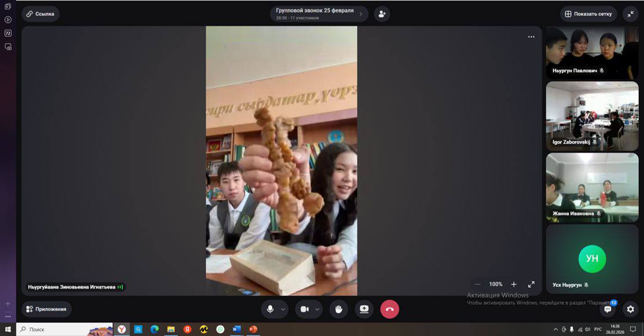Expand camera options arrow
The height and width of the screenshot is (336, 644).
317,309
